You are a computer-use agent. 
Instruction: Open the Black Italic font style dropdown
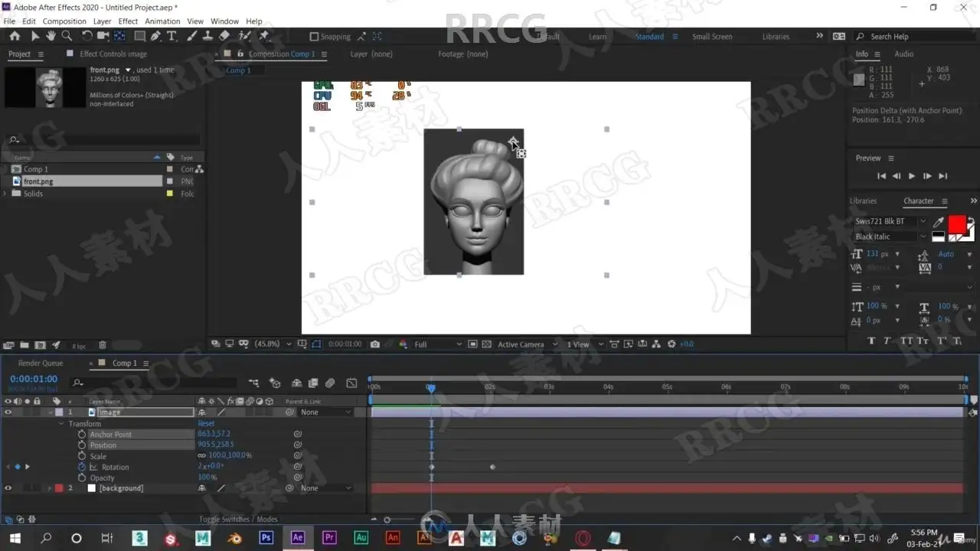coord(890,236)
